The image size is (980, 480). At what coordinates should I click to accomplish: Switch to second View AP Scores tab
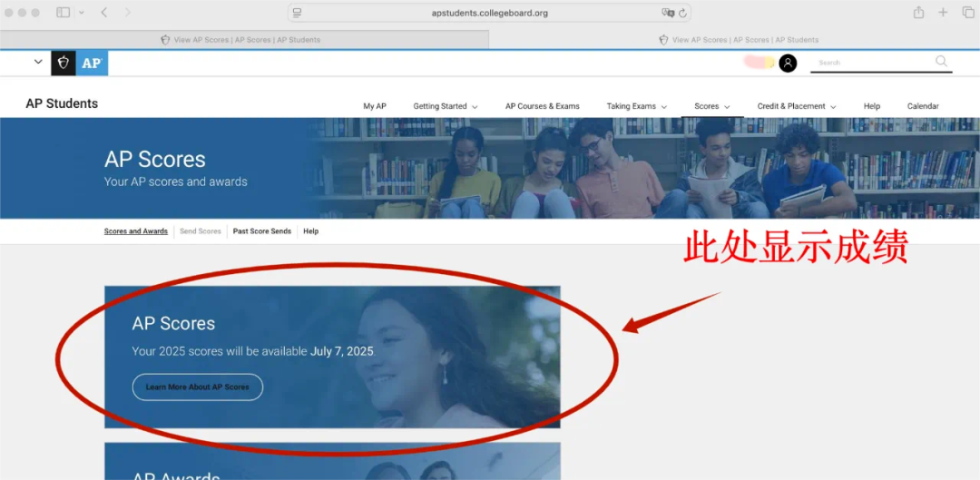point(734,39)
